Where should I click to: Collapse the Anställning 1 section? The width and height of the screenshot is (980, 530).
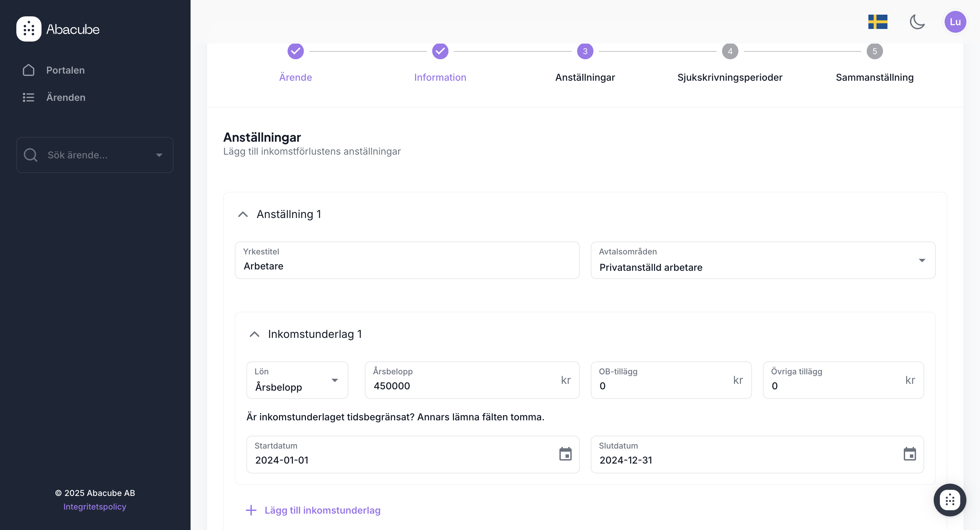[243, 214]
